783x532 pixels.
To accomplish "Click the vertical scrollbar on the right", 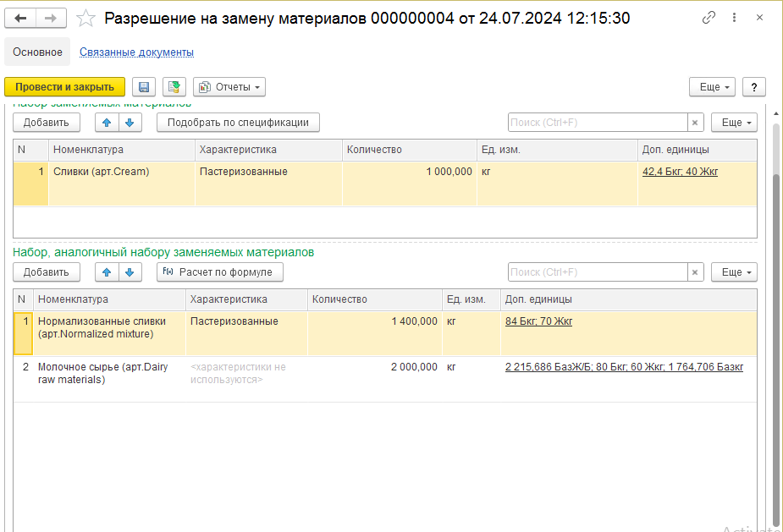I will coord(776,338).
